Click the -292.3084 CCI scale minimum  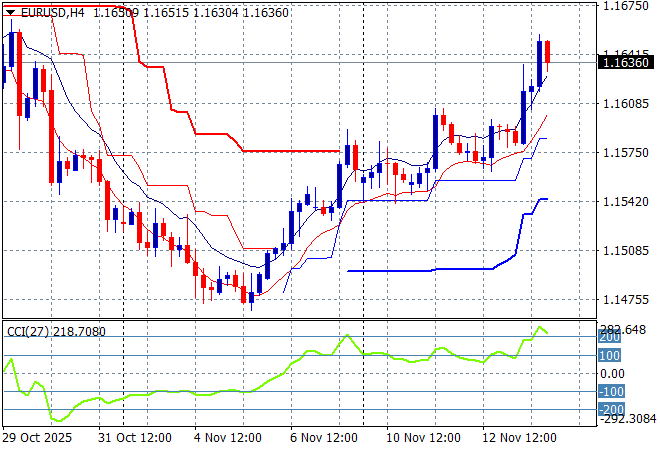(x=628, y=419)
